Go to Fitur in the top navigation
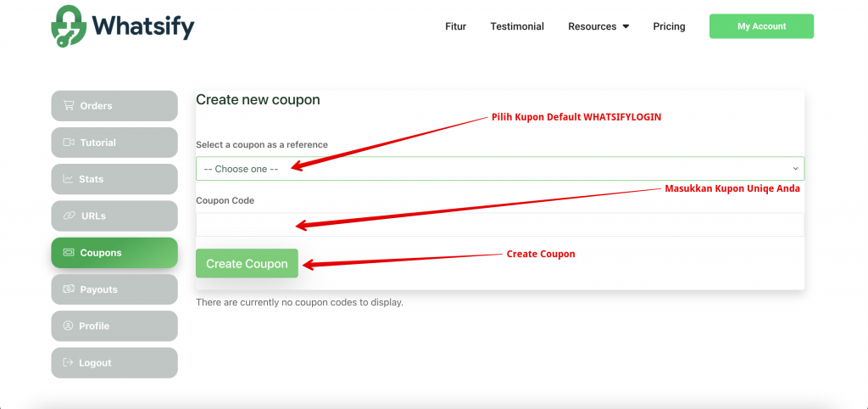The image size is (868, 409). pyautogui.click(x=455, y=26)
